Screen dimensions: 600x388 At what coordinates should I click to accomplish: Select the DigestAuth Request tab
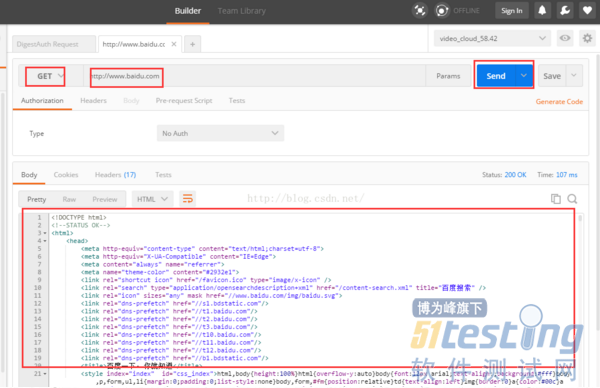click(x=54, y=44)
